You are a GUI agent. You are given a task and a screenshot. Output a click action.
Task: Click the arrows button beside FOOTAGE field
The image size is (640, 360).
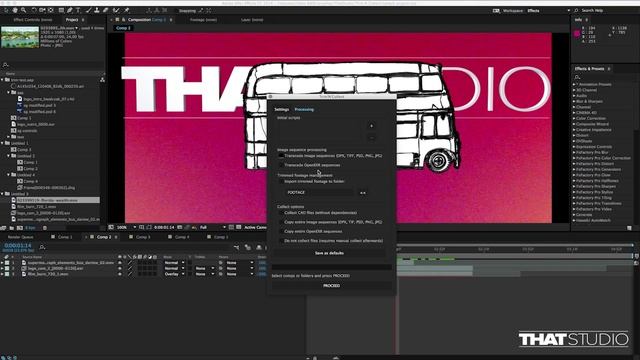tap(362, 193)
